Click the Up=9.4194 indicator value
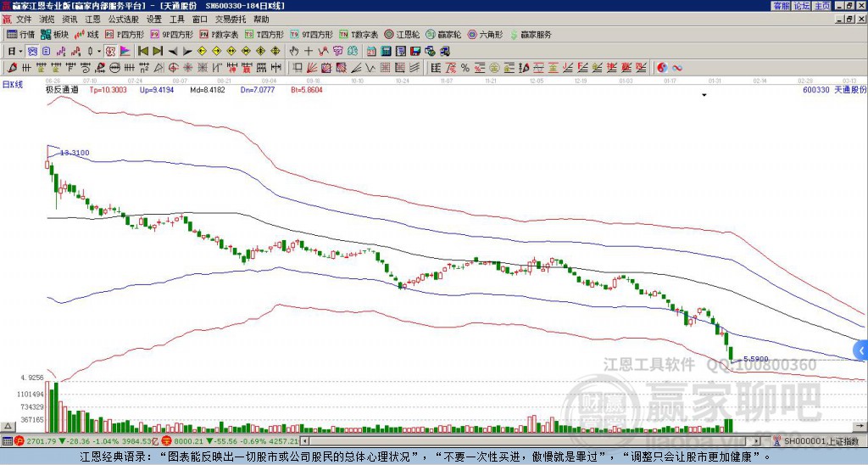Screen dimensions: 868x465 [x=157, y=89]
